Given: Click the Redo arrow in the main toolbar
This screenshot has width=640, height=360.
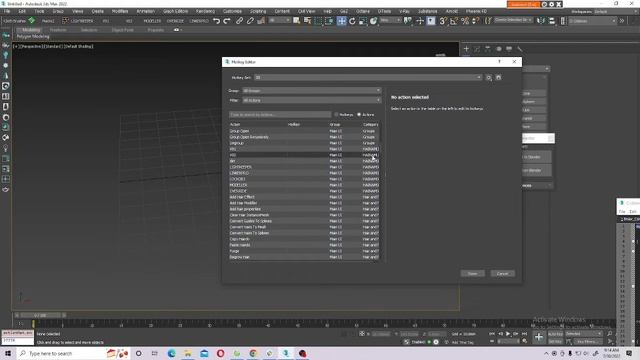Looking at the screenshot, I should (x=227, y=21).
